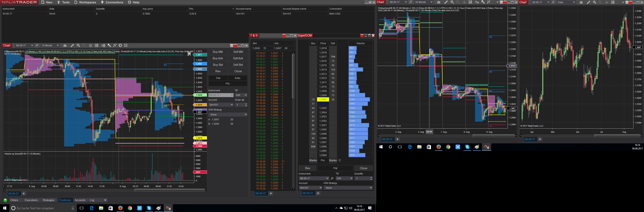Click Rev button in Chart Trader
644x212 pixels.
218,71
